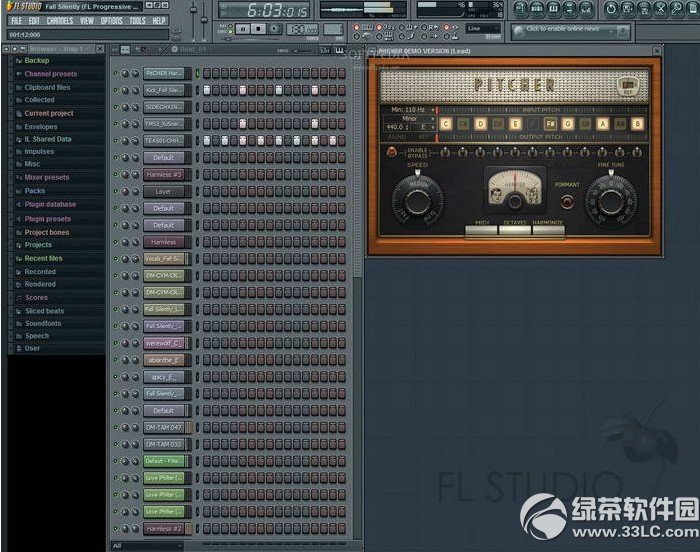Click the fifth round icon in the top-right toolbar
The height and width of the screenshot is (552, 700).
click(x=586, y=8)
